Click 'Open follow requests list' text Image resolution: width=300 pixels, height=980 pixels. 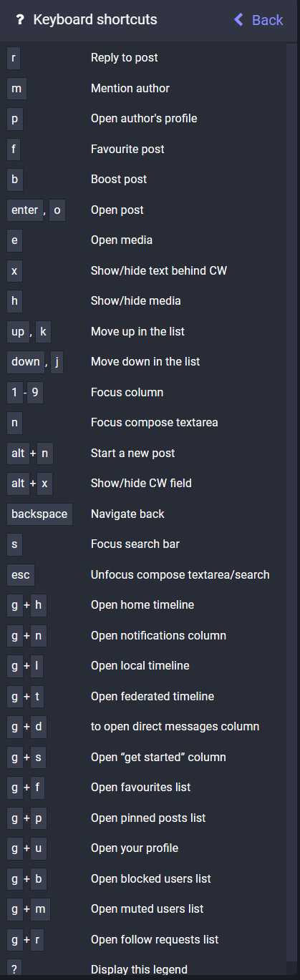pyautogui.click(x=155, y=939)
